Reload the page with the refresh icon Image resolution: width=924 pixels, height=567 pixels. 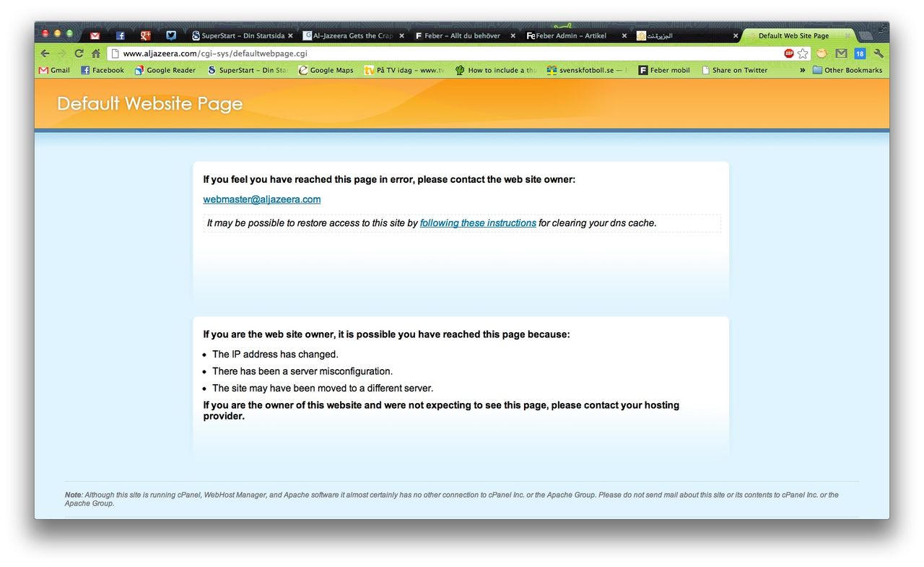[x=79, y=53]
